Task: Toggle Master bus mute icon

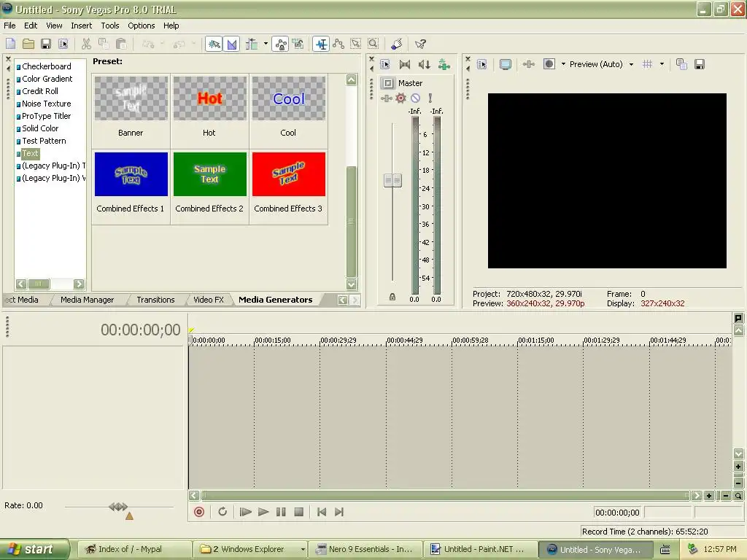Action: pos(415,98)
